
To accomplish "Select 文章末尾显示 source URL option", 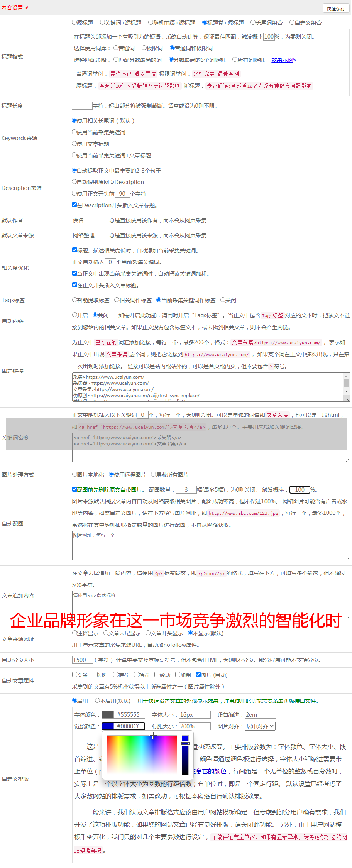I will 106,633.
